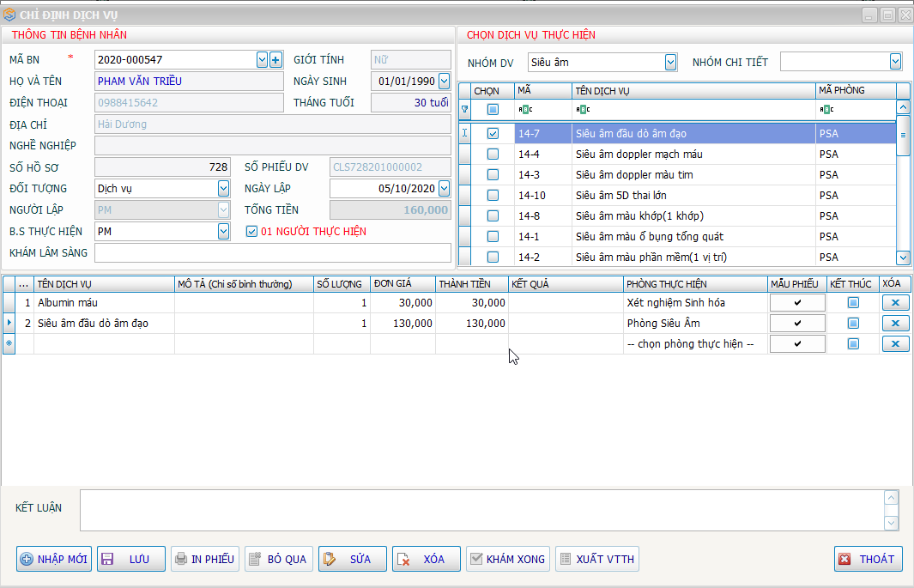The height and width of the screenshot is (588, 914).
Task: Toggle KẾT THÚC checkbox on the new empty row
Action: coord(853,344)
